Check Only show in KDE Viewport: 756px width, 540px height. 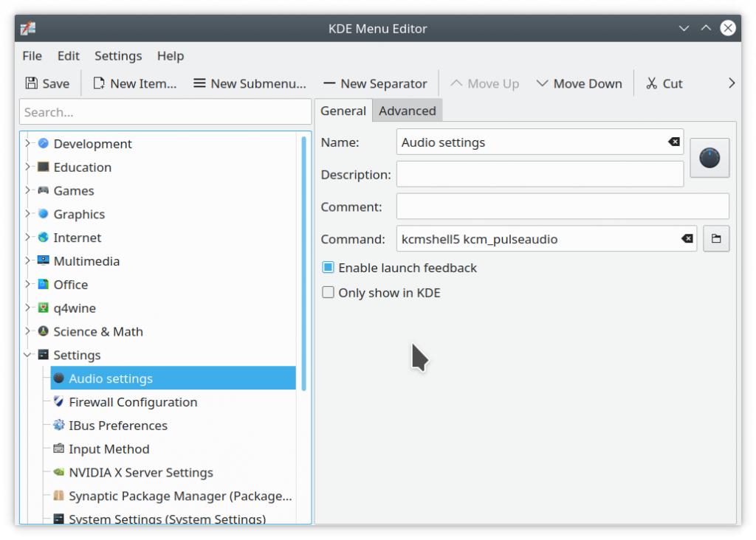tap(329, 293)
